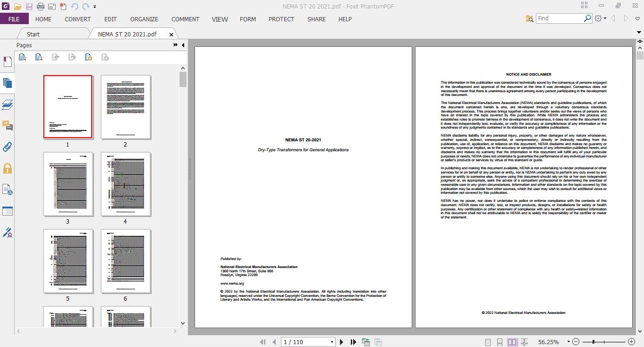This screenshot has height=347, width=644.
Task: Open the HELP ribbon tab
Action: click(x=345, y=19)
